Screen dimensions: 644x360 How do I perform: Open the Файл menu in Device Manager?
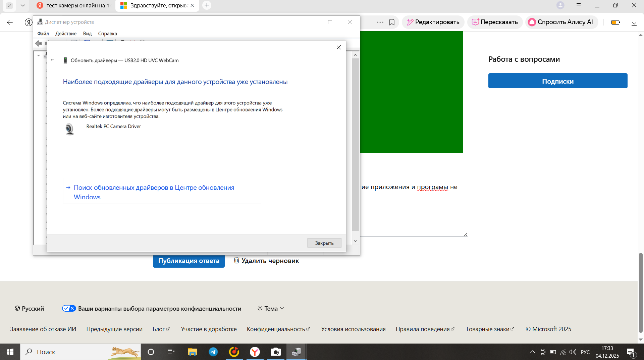click(x=43, y=34)
